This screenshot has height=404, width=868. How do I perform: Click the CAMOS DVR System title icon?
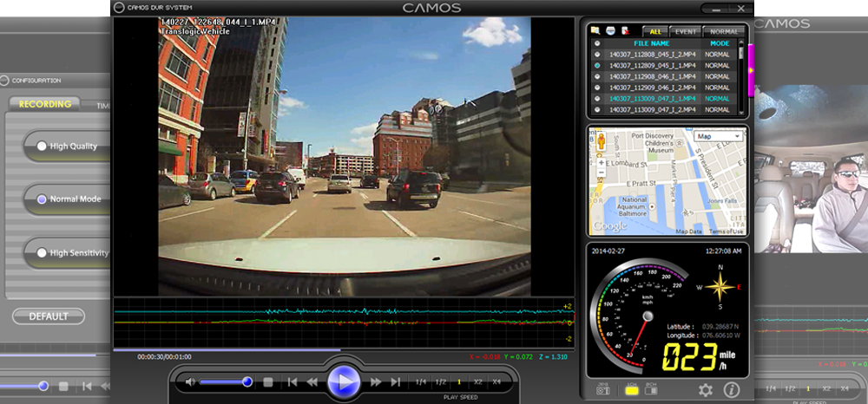[118, 8]
